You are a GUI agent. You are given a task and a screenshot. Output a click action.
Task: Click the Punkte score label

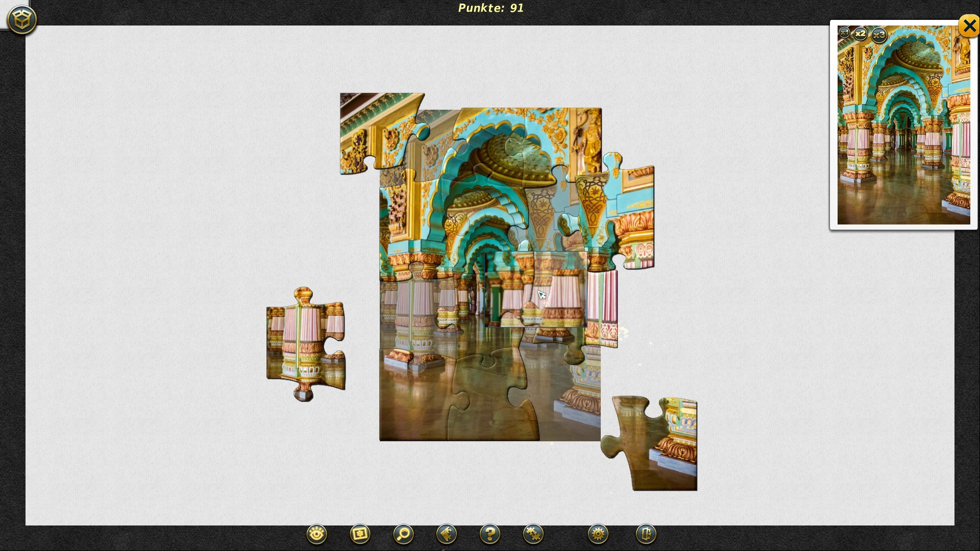tap(491, 8)
